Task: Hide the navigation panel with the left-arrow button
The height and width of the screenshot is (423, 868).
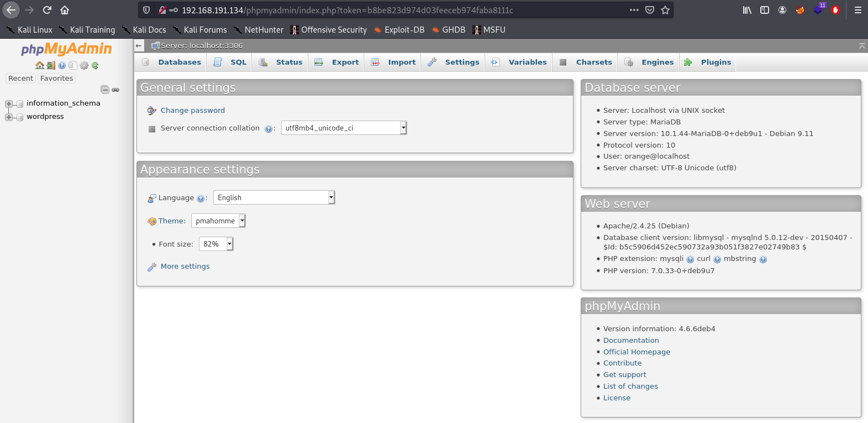Action: point(139,46)
